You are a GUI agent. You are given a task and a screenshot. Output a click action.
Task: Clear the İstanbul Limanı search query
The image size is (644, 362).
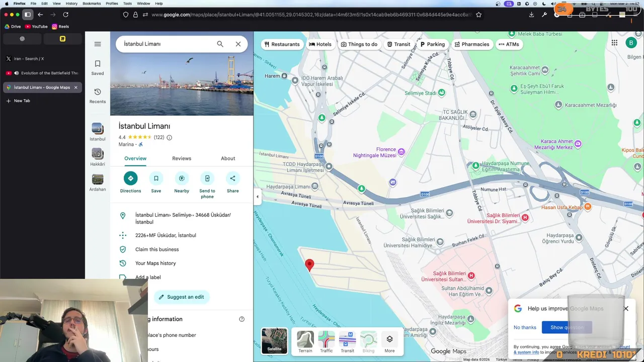coord(238,44)
